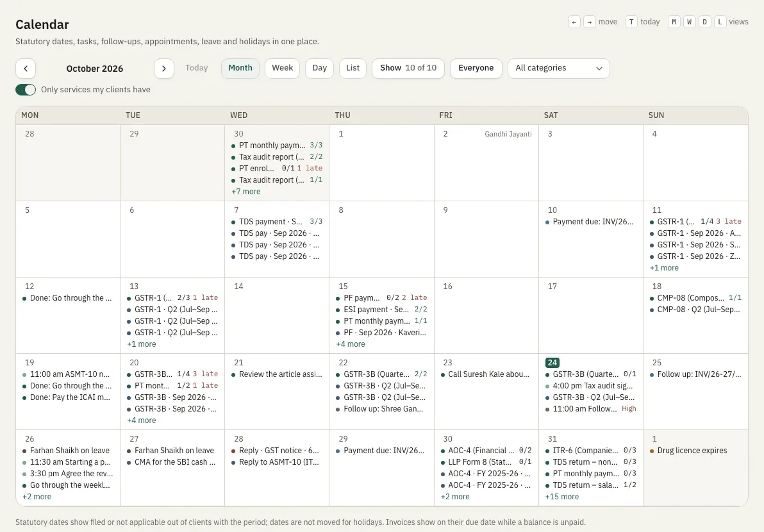Open ITR-6 (Companie... 0/3 event

pyautogui.click(x=590, y=451)
